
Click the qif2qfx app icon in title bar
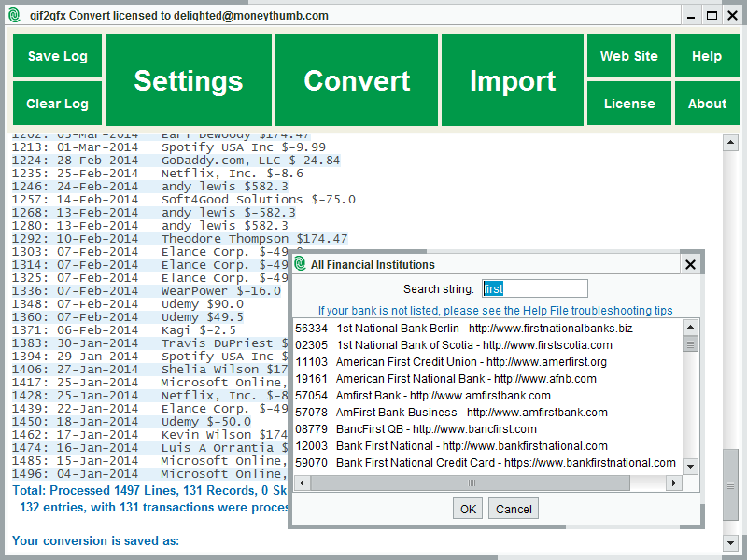[15, 15]
